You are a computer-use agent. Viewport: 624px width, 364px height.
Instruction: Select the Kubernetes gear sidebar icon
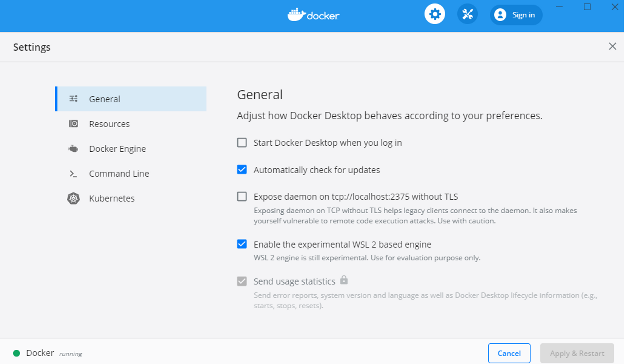73,199
